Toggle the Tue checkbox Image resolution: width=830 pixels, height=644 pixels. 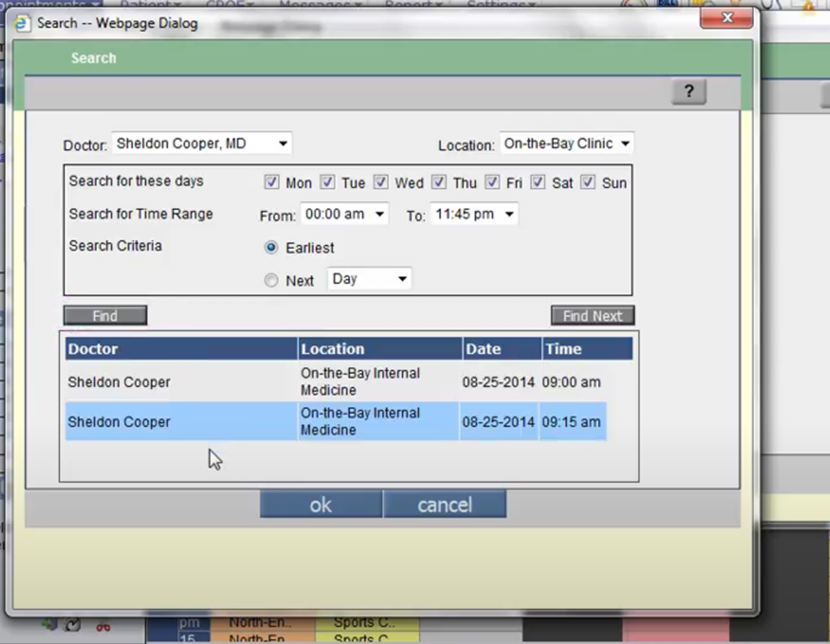coord(327,183)
